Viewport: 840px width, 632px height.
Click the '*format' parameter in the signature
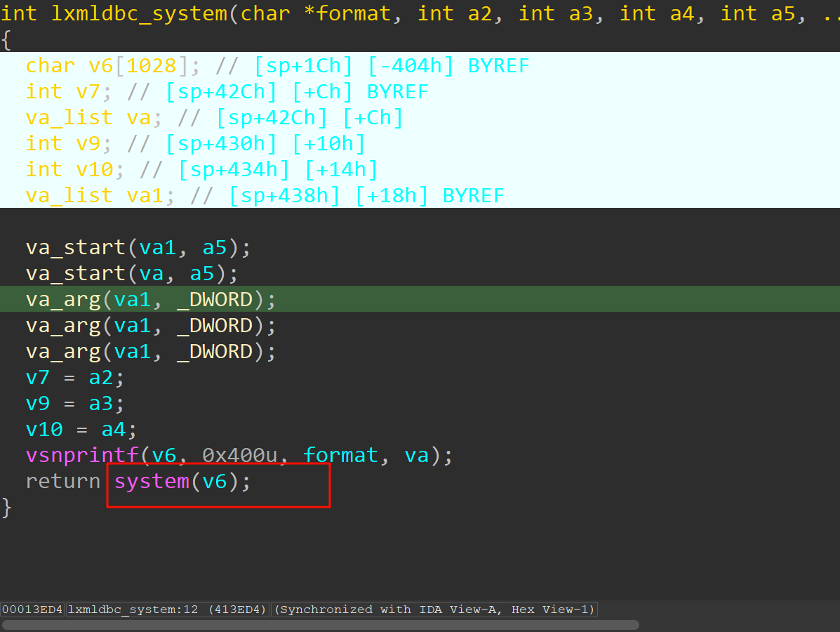347,13
